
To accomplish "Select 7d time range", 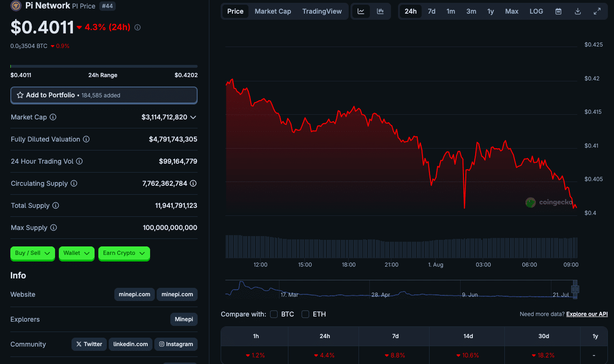I will [431, 11].
